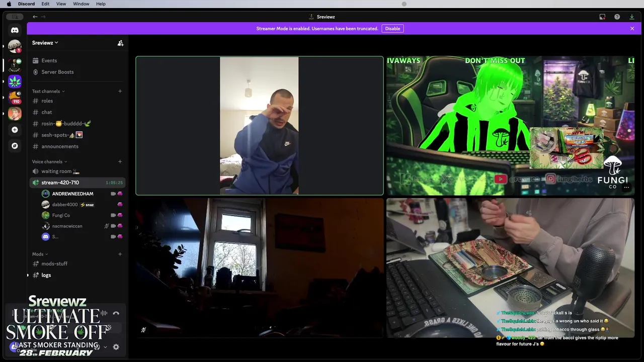Select Fungi Co name in voice list
644x362 pixels.
click(61, 215)
